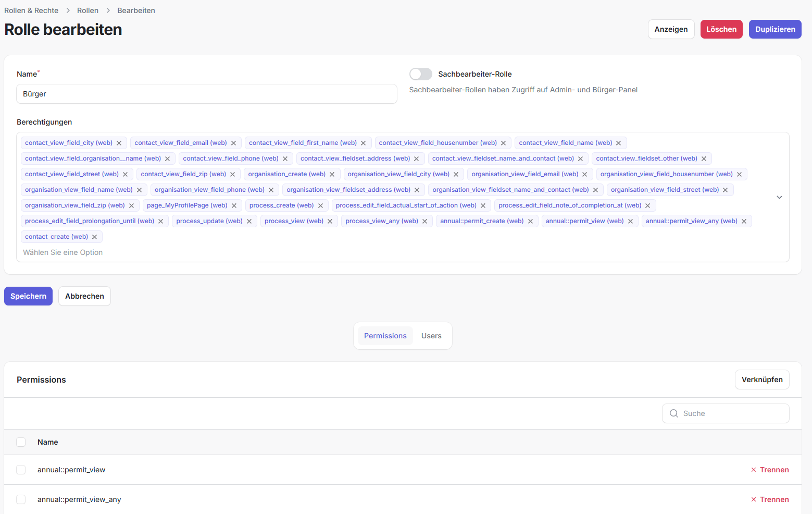Enable the Sachbearbeiter-Rolle toggle

[x=420, y=74]
